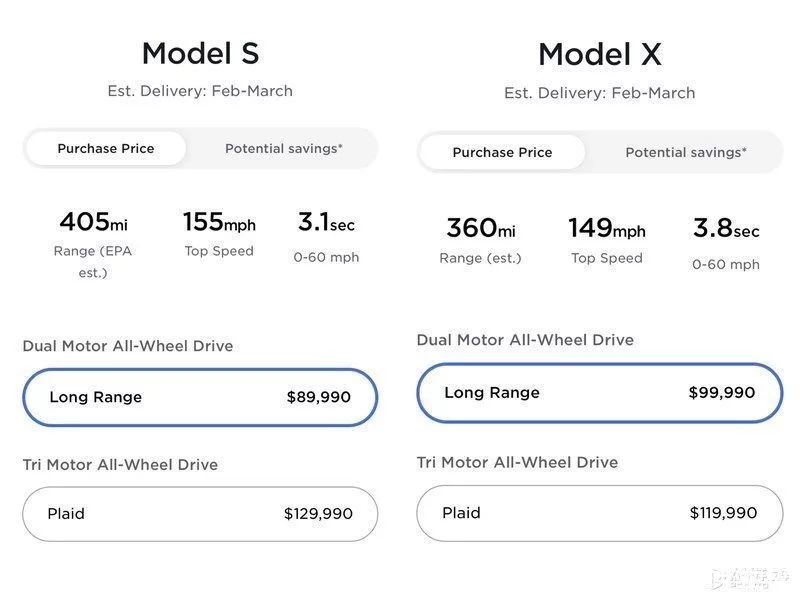
Task: Click the 149mph top speed figure
Action: pos(606,229)
